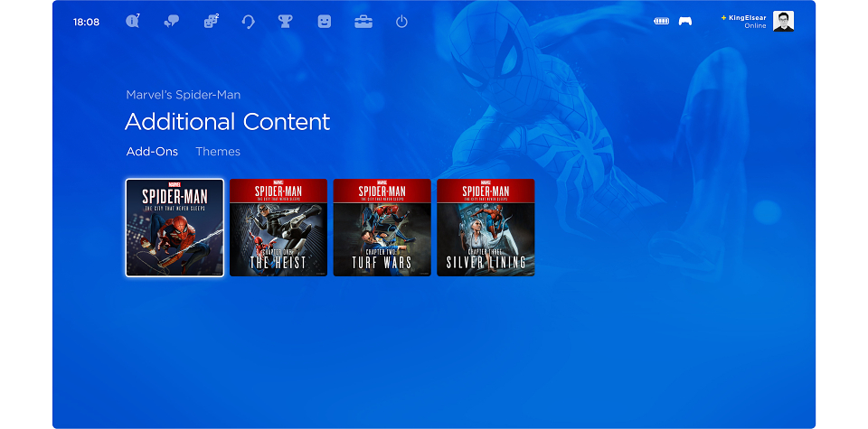Select the controller gamepad icon
This screenshot has height=429, width=868.
(685, 22)
